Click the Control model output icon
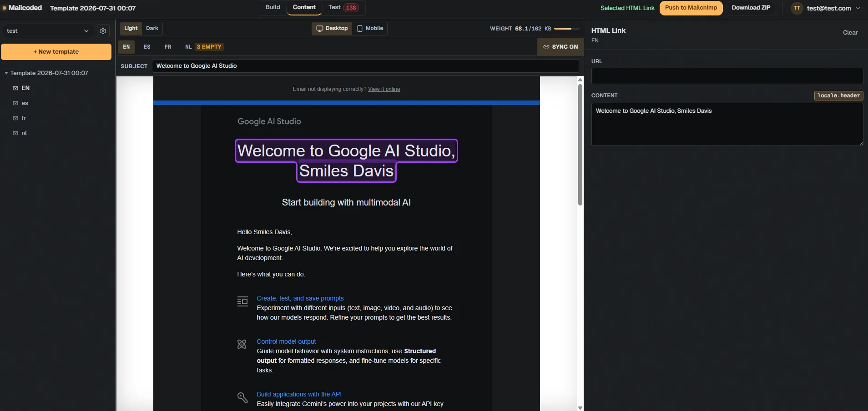 [x=242, y=344]
